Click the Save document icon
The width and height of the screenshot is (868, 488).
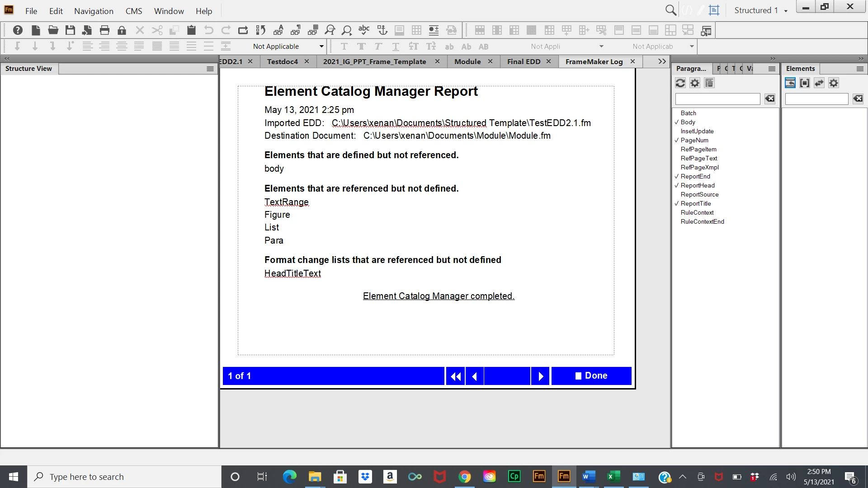(x=70, y=30)
